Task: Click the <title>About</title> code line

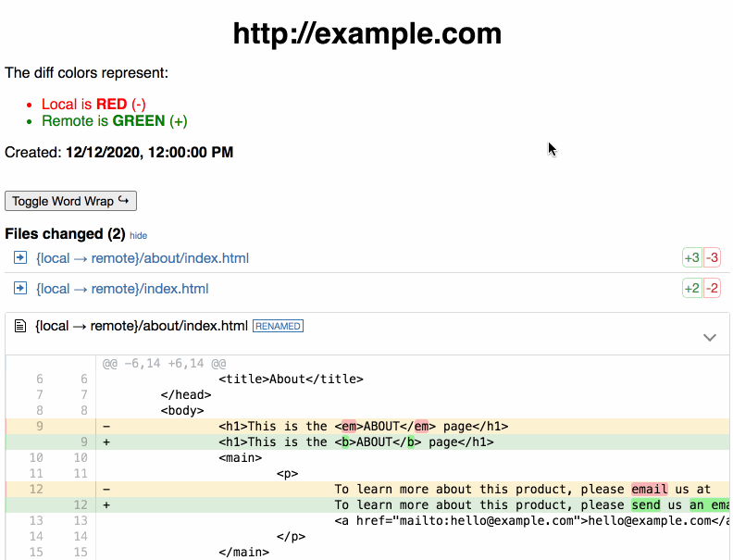Action: pyautogui.click(x=291, y=380)
